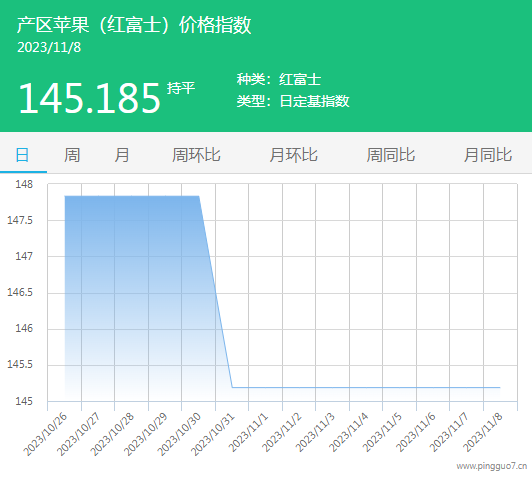The image size is (532, 478).
Task: Click the 2023/11/4 x-axis label
Action: click(348, 432)
